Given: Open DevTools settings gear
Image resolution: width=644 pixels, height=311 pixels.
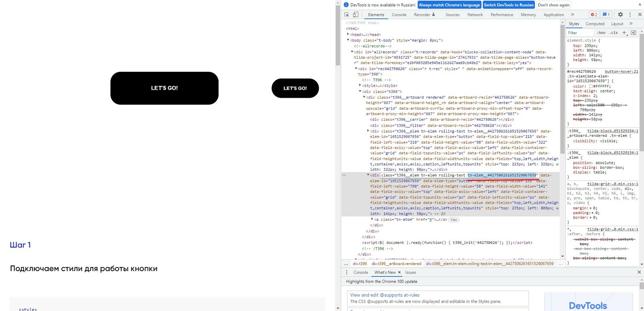Looking at the screenshot, I should [620, 15].
